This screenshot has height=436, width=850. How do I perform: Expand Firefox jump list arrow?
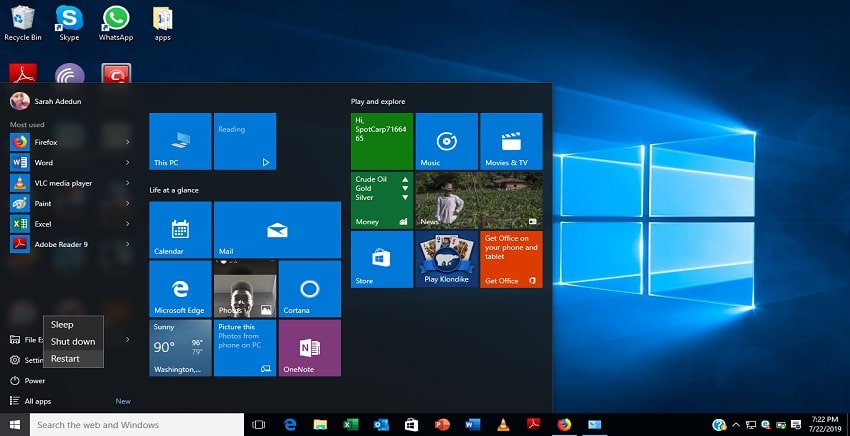[x=127, y=142]
